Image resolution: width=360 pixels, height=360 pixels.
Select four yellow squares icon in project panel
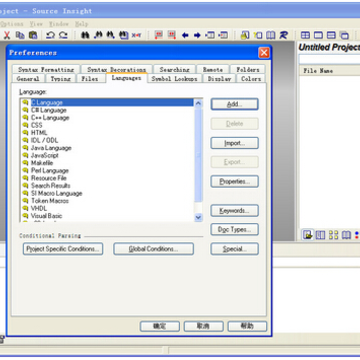[x=333, y=235]
